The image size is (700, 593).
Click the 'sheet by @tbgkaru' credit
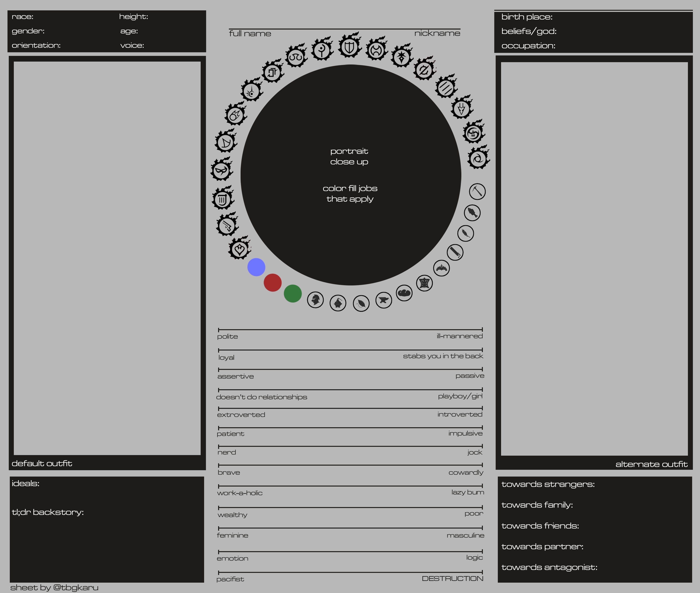[54, 588]
